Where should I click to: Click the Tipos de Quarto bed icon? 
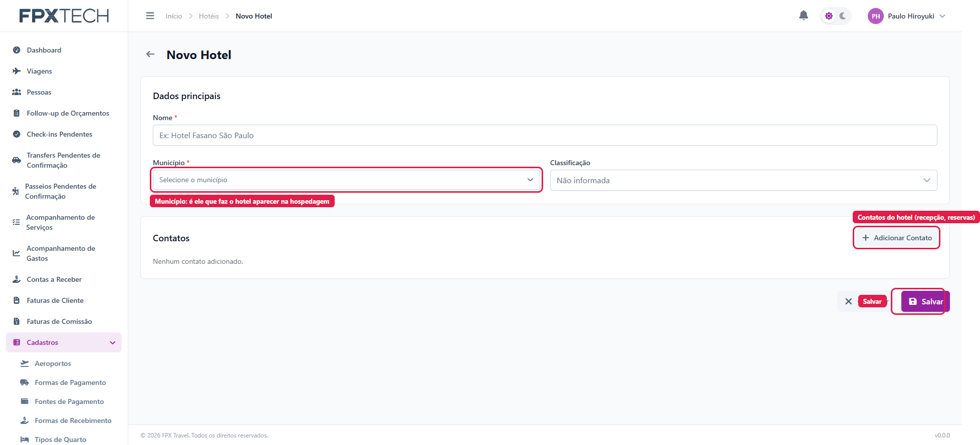[x=25, y=439]
